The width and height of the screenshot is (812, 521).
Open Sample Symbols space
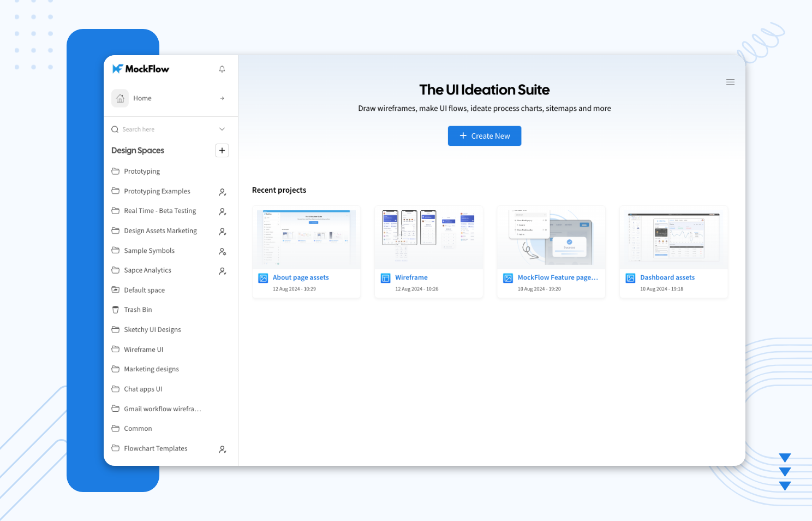point(149,251)
